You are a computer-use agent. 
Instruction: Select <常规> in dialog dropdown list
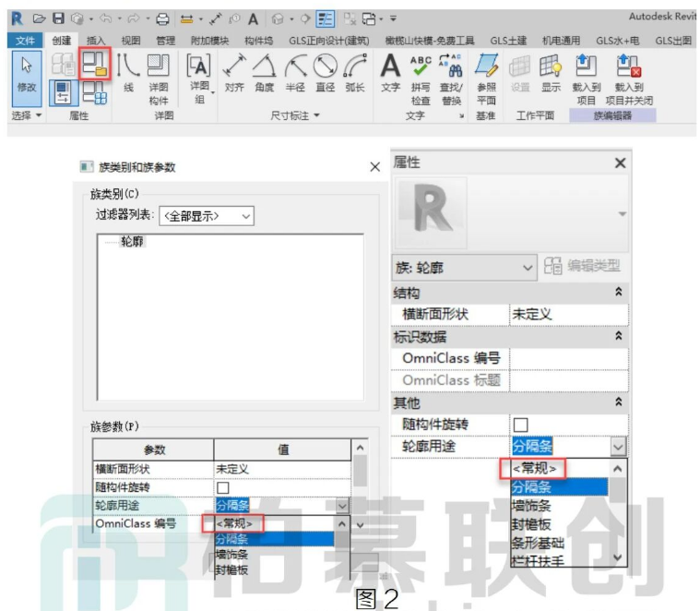[234, 523]
